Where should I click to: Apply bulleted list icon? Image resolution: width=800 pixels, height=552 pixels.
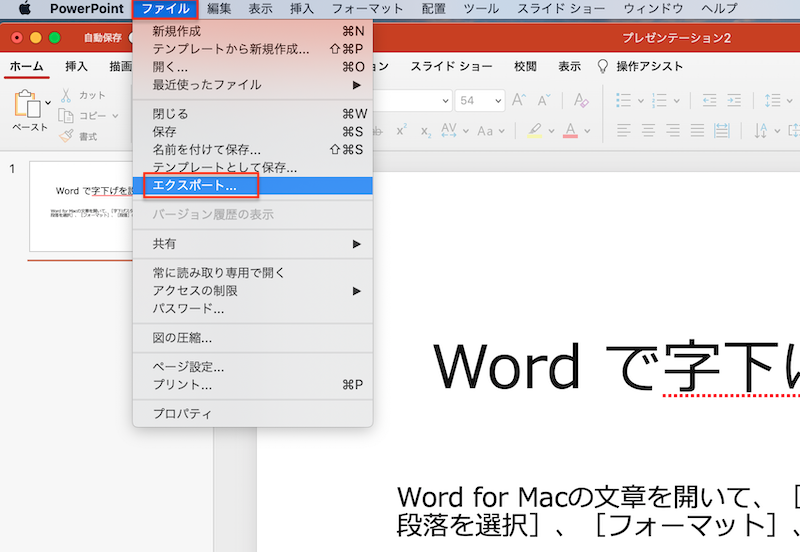pyautogui.click(x=623, y=100)
